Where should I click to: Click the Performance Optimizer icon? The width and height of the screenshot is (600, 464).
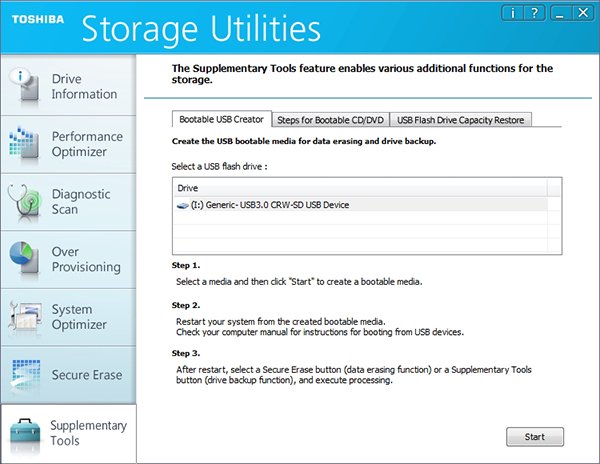pos(24,143)
